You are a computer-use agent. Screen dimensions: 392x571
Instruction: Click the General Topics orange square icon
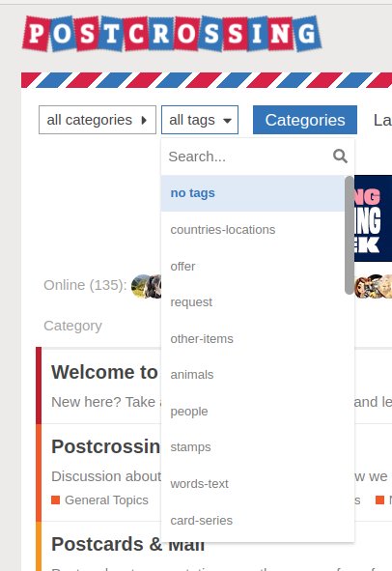tap(55, 500)
